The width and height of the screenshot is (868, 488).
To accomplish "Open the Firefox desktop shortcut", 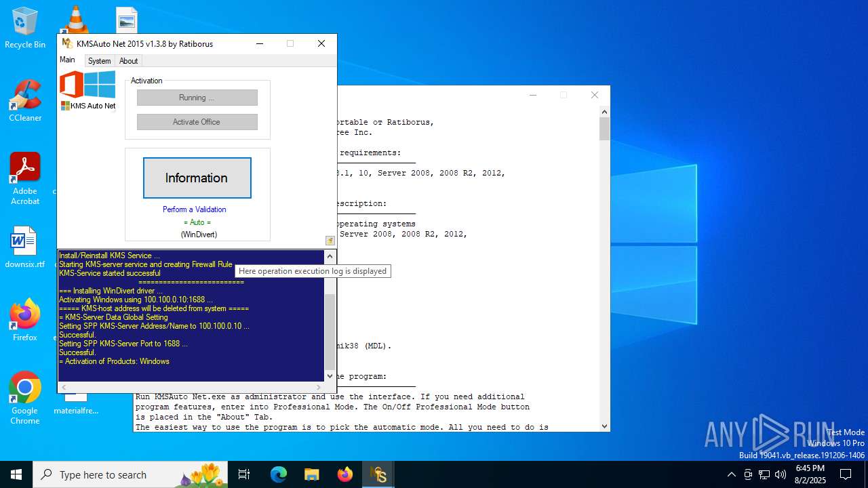I will click(x=25, y=320).
